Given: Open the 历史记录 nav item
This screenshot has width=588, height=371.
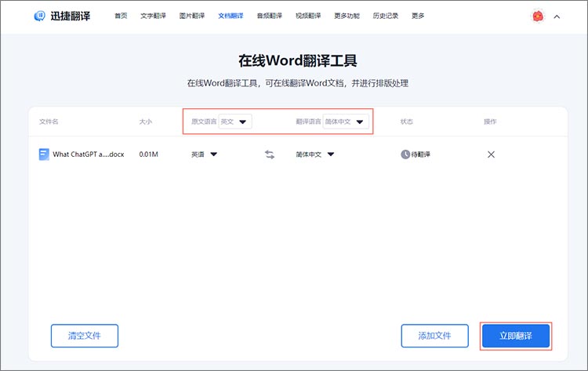Looking at the screenshot, I should tap(386, 16).
